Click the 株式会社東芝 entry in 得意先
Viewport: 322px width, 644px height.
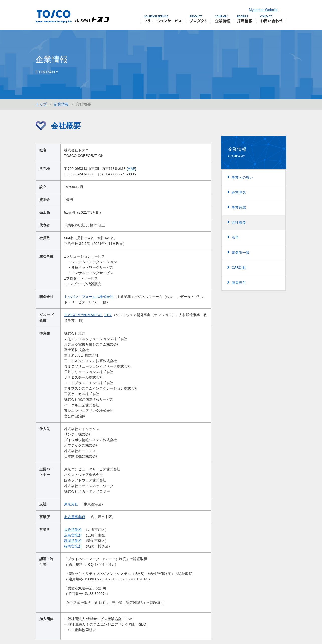(x=75, y=333)
